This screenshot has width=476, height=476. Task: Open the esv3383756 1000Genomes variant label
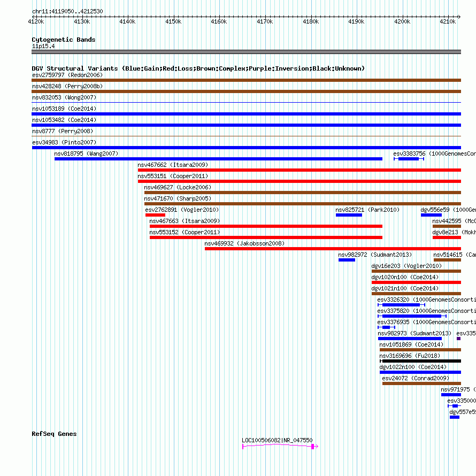(x=434, y=153)
